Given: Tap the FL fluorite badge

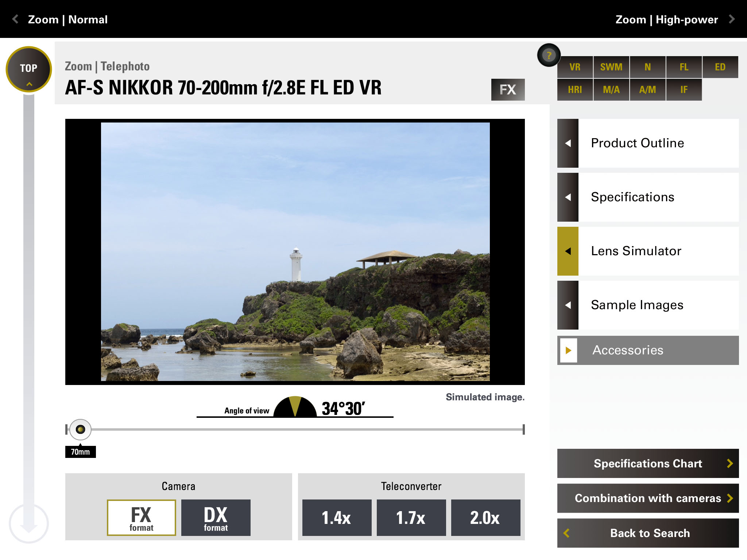Looking at the screenshot, I should (684, 67).
